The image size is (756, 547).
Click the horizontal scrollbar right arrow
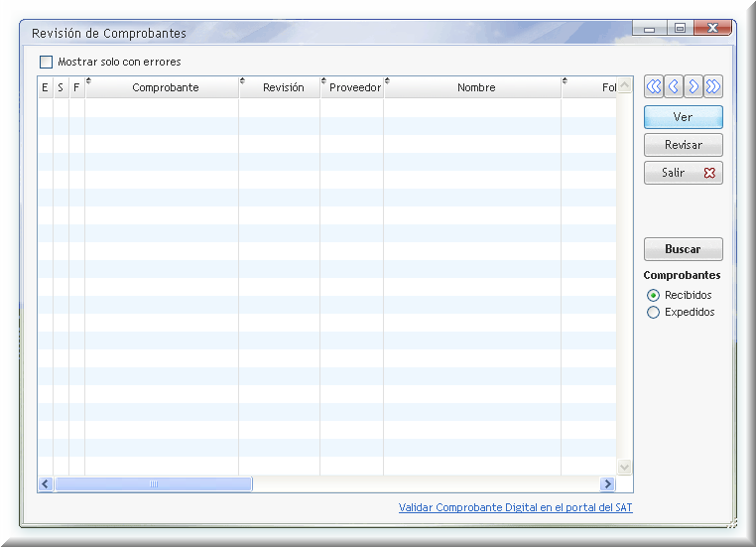(x=607, y=484)
